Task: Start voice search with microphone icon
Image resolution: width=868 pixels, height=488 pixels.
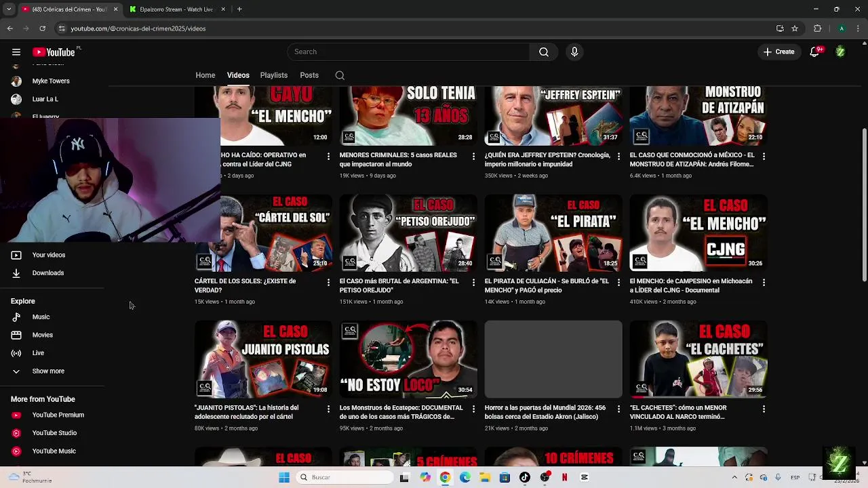Action: pos(574,52)
